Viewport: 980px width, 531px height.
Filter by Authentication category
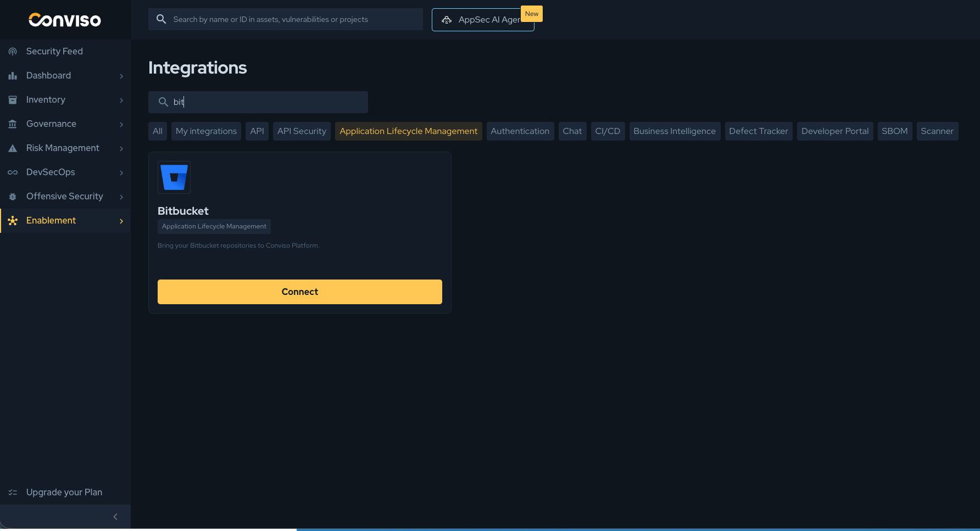tap(520, 131)
